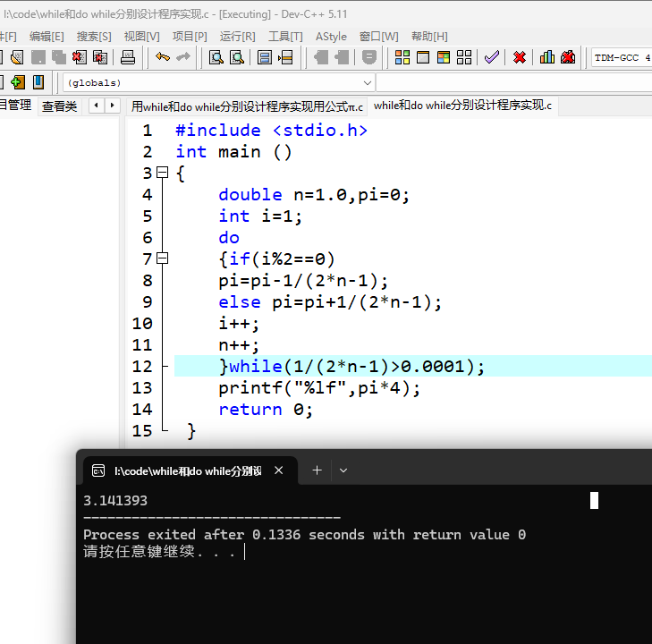Open Find with the magnifier icon
This screenshot has height=644, width=652.
pos(216,57)
